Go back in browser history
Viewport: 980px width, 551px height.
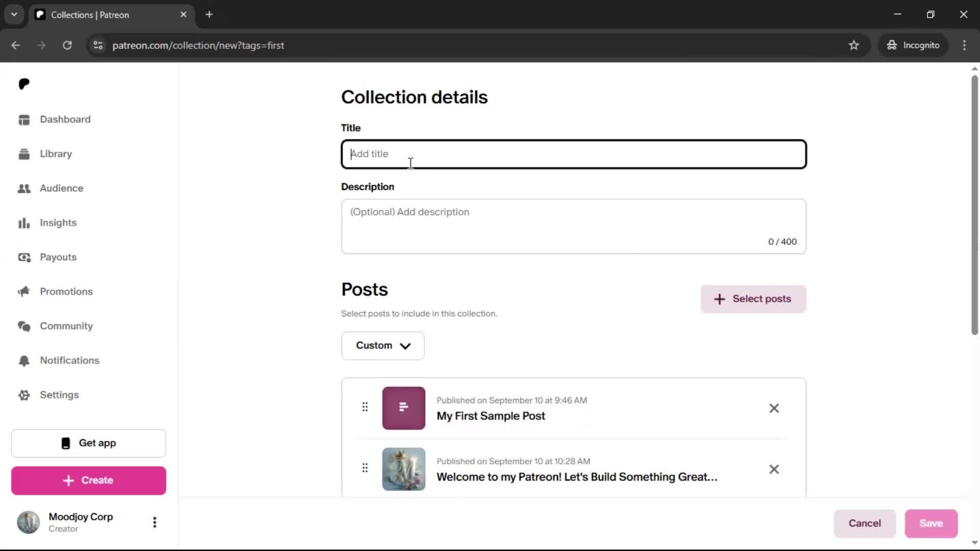(x=15, y=45)
